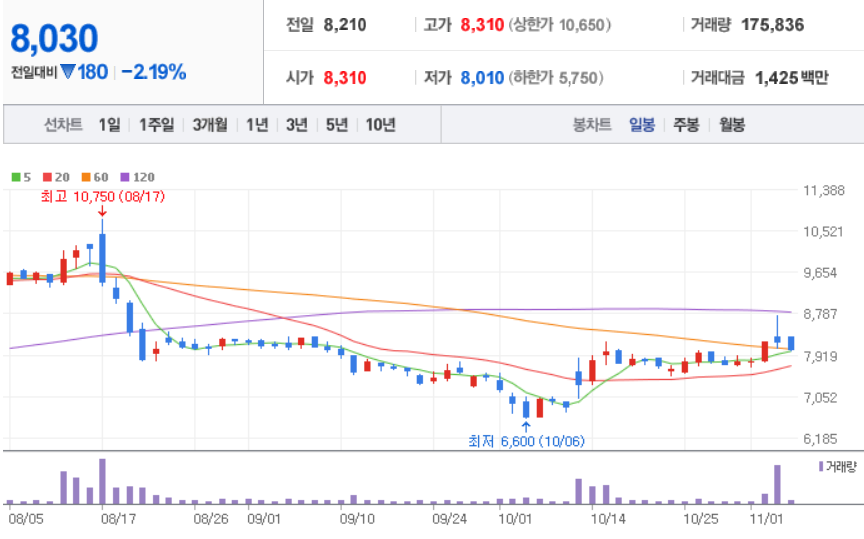Click the 10/14 date label
Image resolution: width=864 pixels, height=539 pixels.
[608, 519]
